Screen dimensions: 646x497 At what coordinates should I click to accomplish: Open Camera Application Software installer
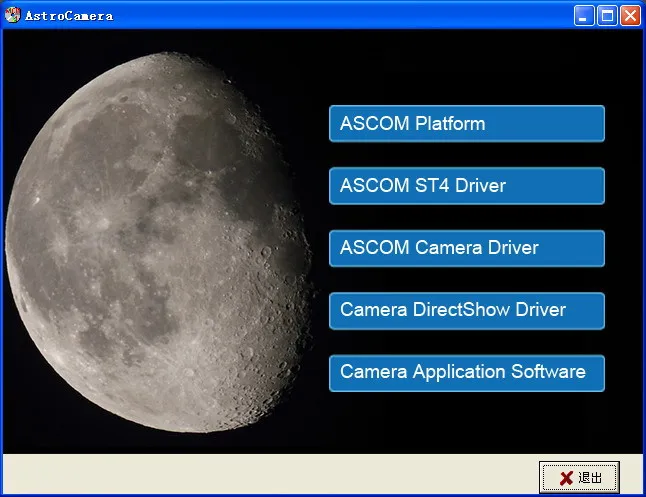coord(466,372)
